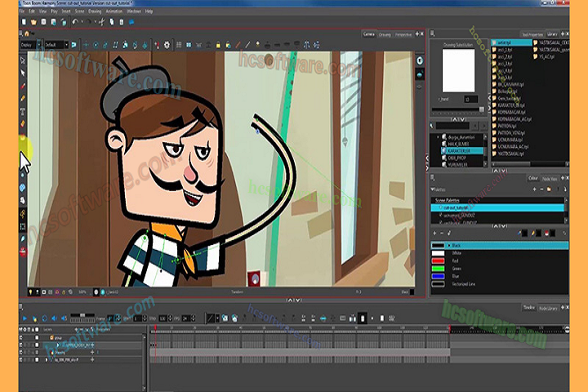Screen dimensions: 588x392
Task: Click the Undo arrow icon
Action: 75,22
